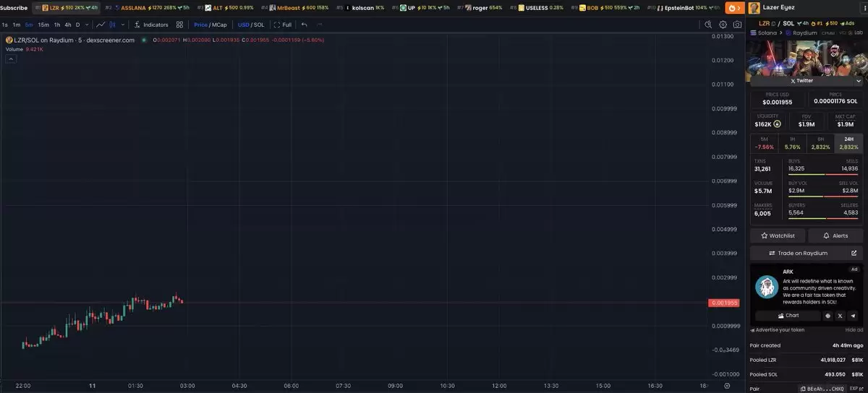The height and width of the screenshot is (393, 868).
Task: Open the Raydium DEX link
Action: click(801, 33)
